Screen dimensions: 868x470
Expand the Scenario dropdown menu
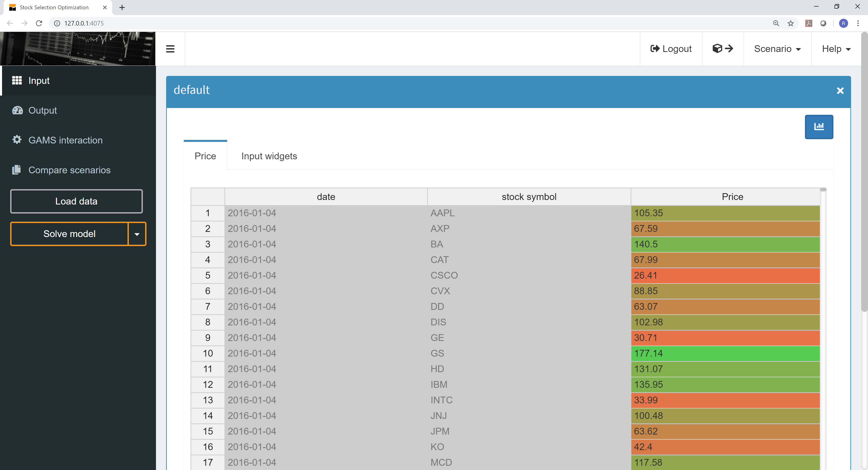777,49
